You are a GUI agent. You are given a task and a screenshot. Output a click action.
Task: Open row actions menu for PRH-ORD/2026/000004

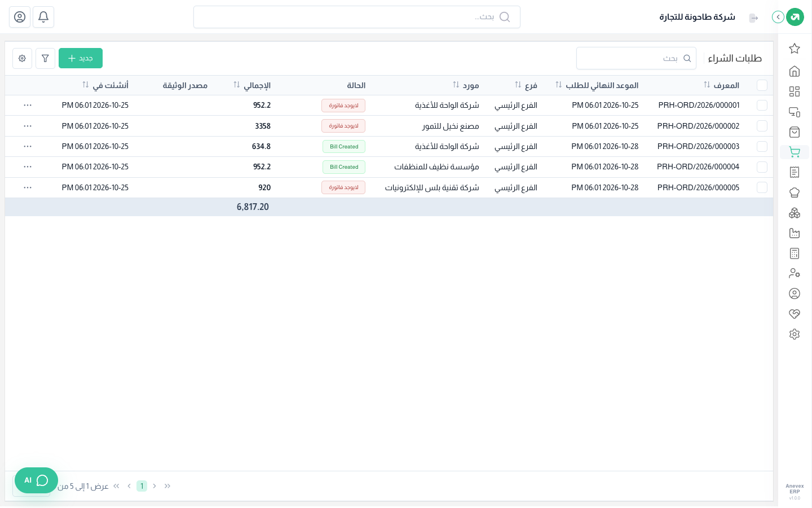click(28, 167)
